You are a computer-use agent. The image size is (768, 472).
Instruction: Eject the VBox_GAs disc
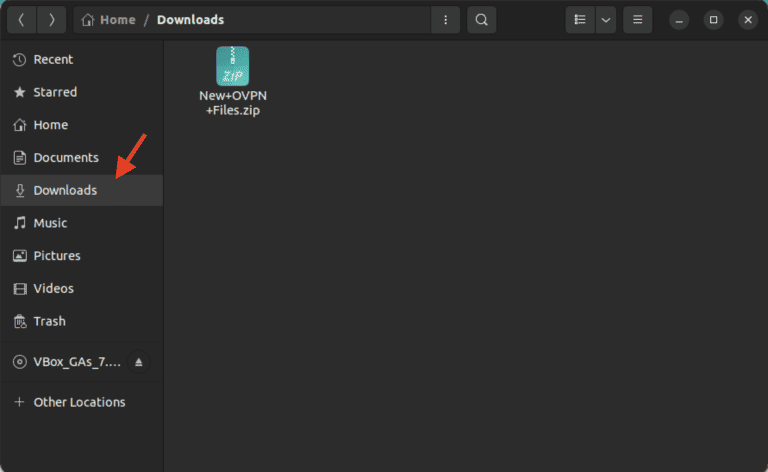pos(139,362)
